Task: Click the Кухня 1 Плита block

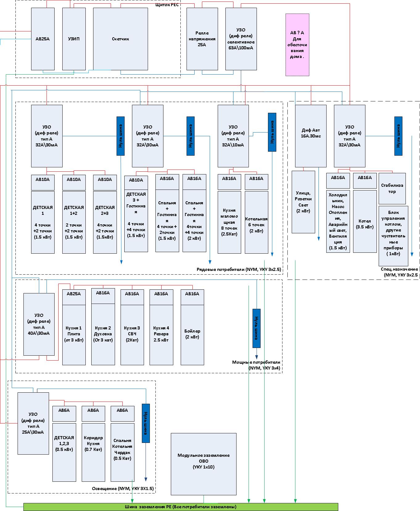Action: coord(74,335)
